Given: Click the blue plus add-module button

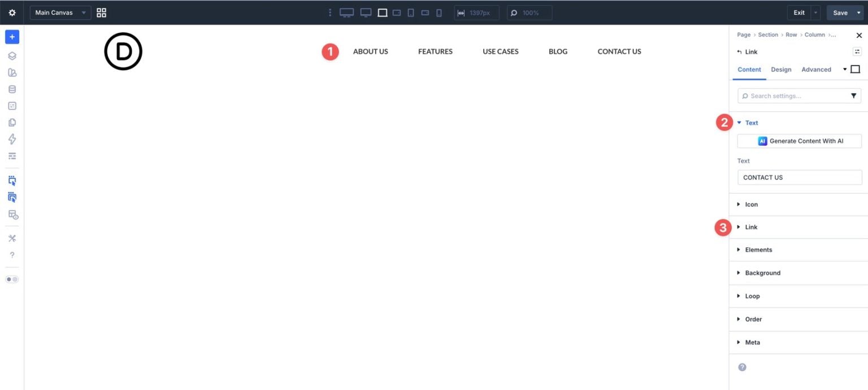Looking at the screenshot, I should [x=12, y=37].
